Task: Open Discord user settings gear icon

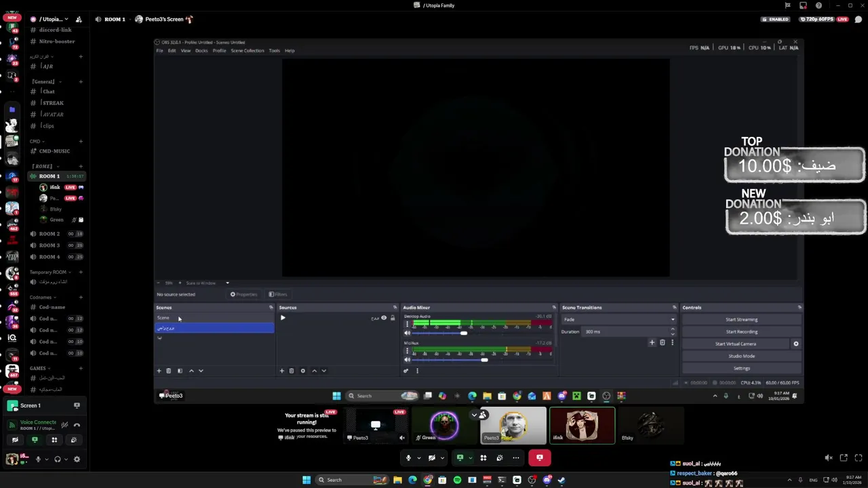Action: [x=77, y=460]
